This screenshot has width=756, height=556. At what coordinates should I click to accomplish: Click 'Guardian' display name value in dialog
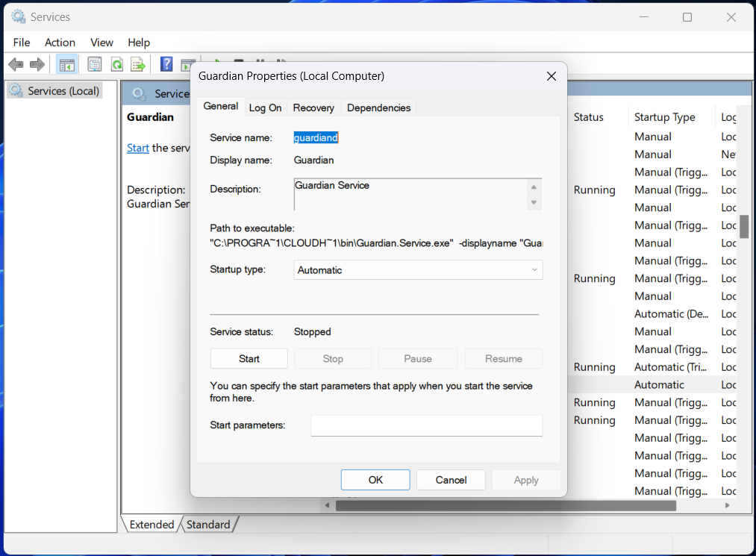click(x=314, y=160)
